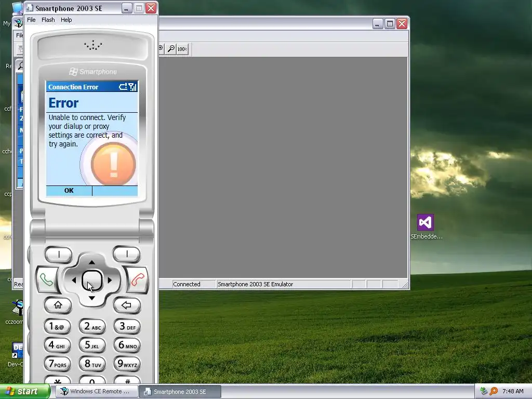Click the signal strength icon on phone screen
The width and height of the screenshot is (532, 399).
(x=132, y=87)
